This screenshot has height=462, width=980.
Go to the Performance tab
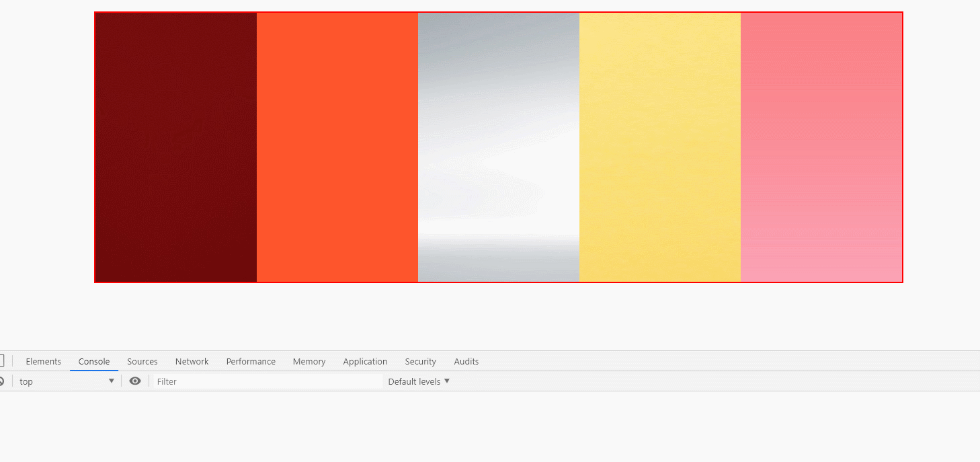pyautogui.click(x=251, y=361)
